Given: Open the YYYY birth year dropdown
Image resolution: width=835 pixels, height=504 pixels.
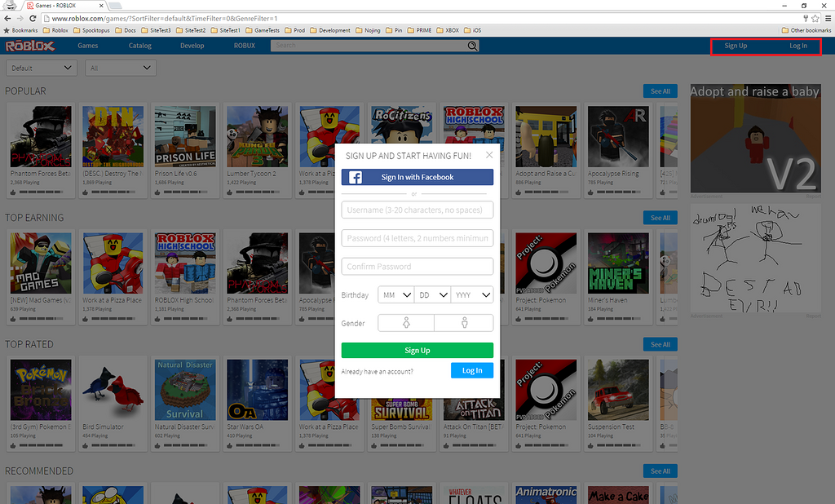Looking at the screenshot, I should point(471,294).
